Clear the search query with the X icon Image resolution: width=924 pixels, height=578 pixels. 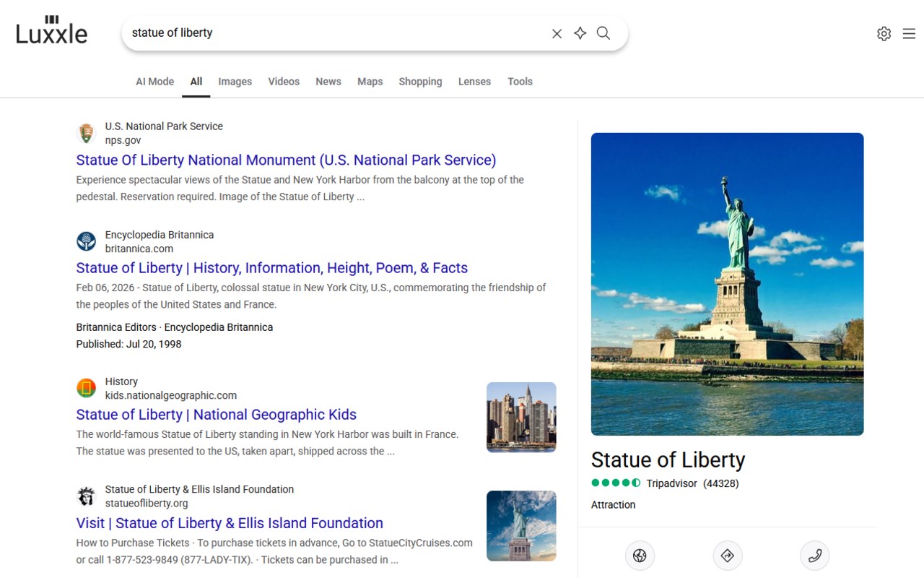[x=557, y=33]
